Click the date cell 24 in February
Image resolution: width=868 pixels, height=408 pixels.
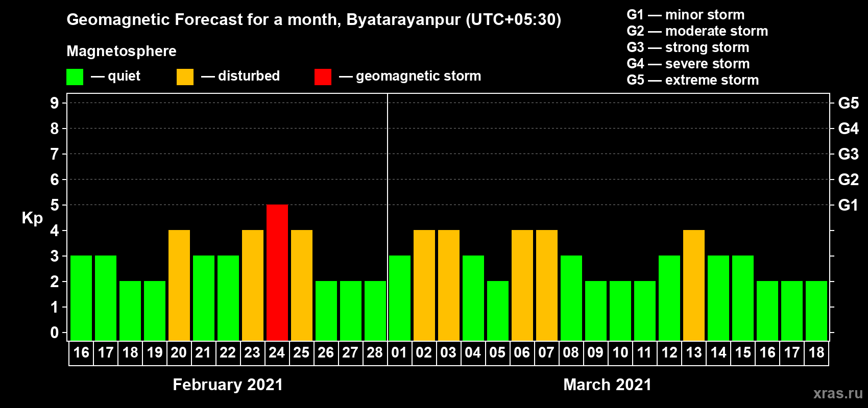[277, 353]
